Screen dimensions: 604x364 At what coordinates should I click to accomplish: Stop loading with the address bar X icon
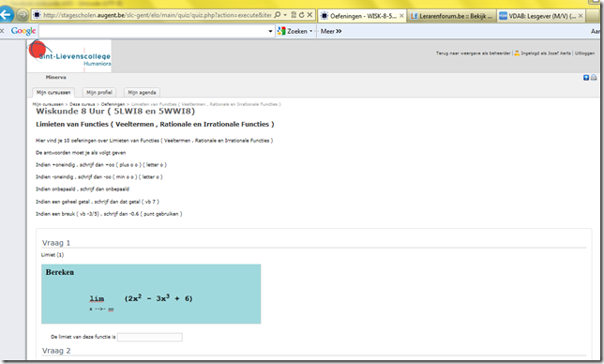[x=310, y=15]
